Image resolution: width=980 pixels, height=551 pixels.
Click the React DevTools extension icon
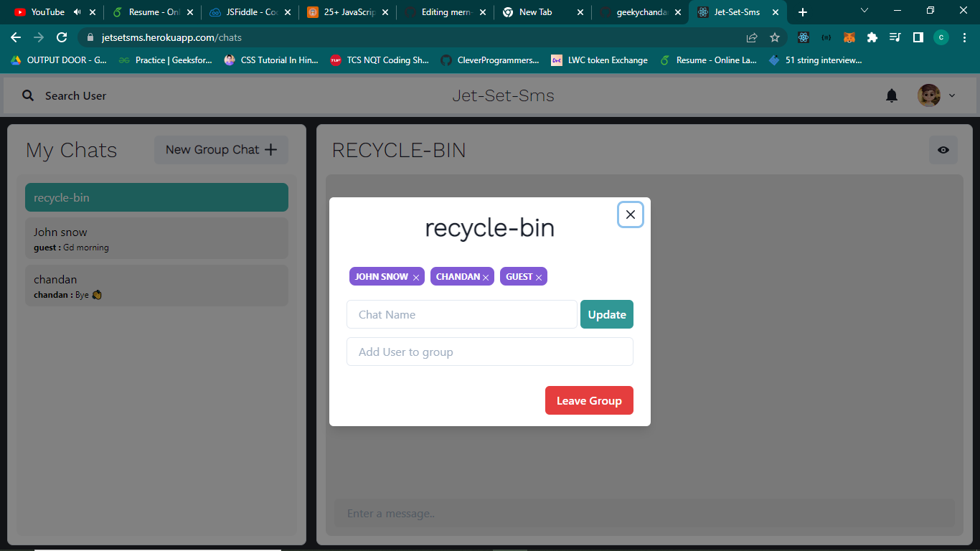coord(804,37)
